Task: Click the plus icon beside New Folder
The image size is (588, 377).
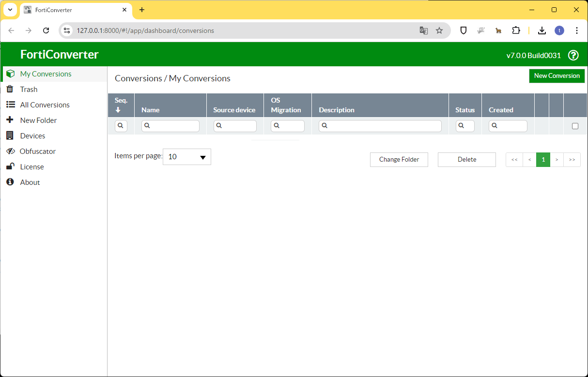Action: coord(10,120)
